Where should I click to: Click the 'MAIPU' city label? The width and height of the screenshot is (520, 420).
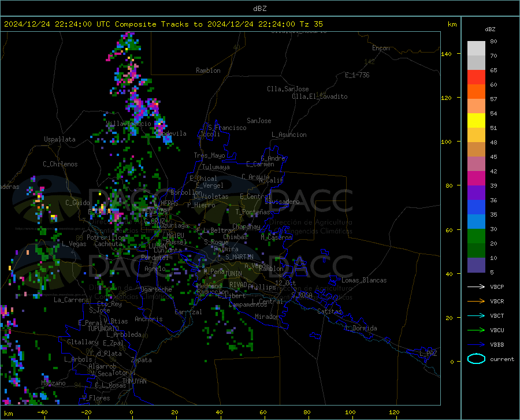[x=176, y=235]
